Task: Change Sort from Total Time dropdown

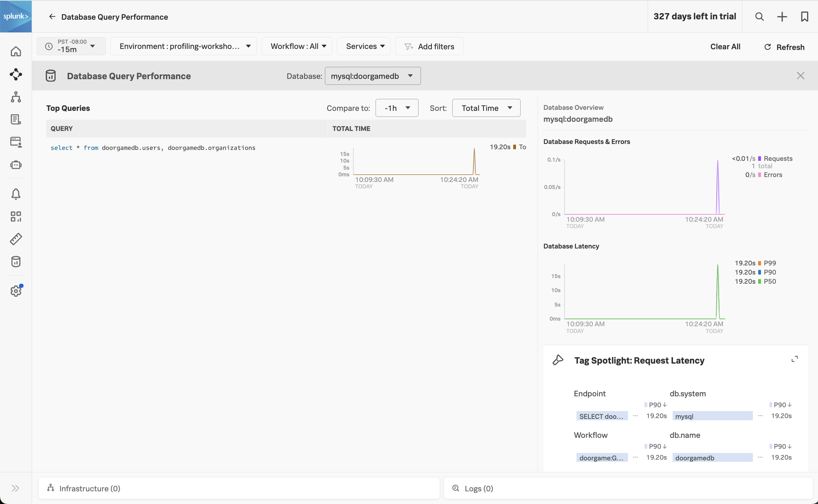Action: click(486, 108)
